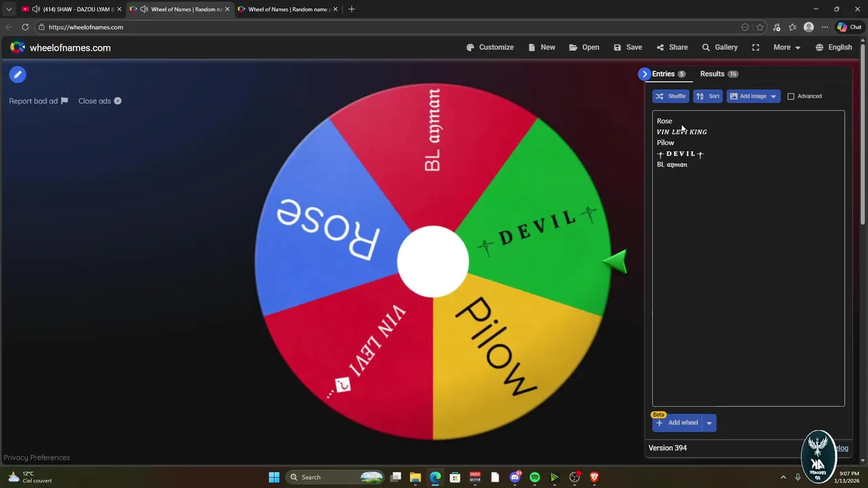
Task: Enable the Advanced checkbox
Action: tap(791, 96)
